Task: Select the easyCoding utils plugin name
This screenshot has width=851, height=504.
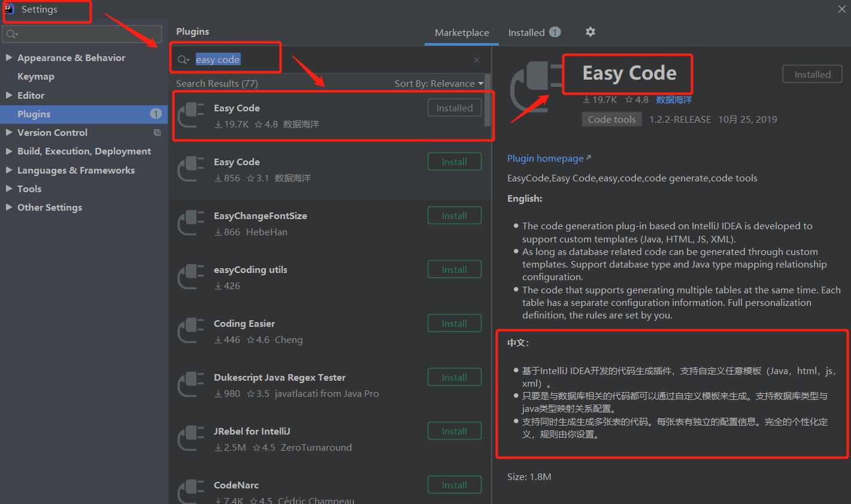Action: point(250,270)
